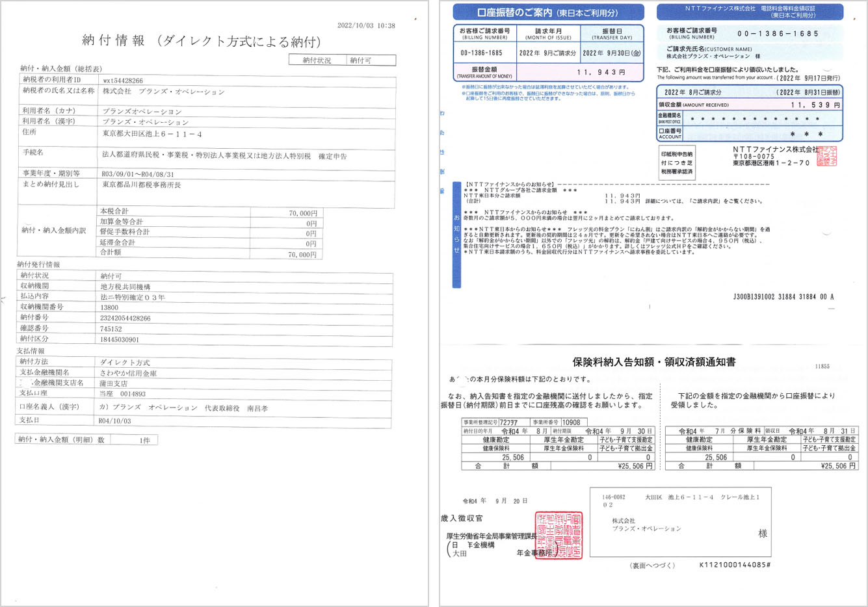Click the receipt heading 2022年 8月ご請求分

[693, 92]
